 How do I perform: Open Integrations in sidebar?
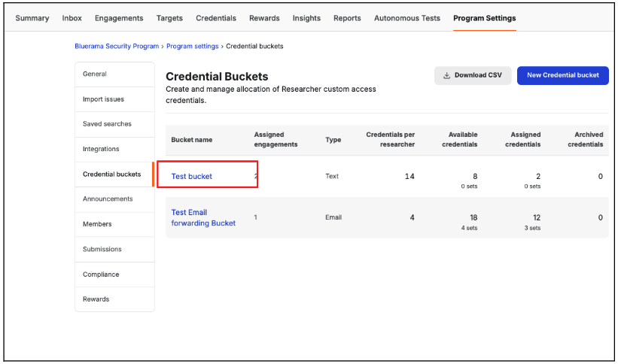(x=114, y=149)
